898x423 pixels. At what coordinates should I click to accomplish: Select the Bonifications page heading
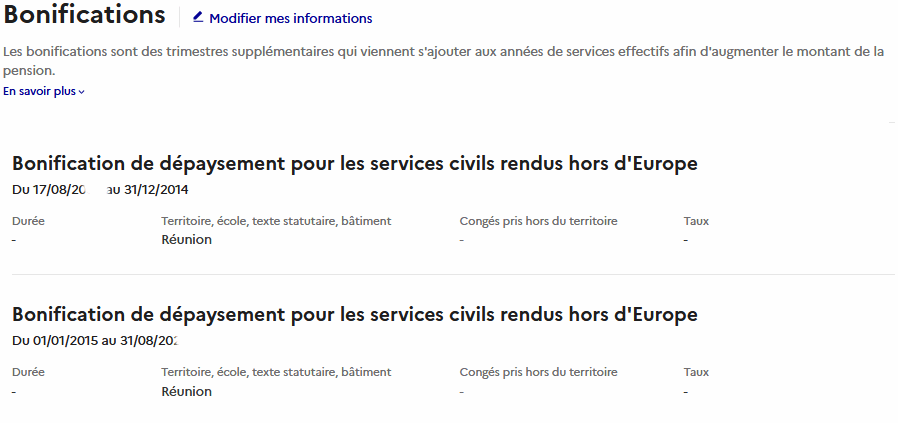tap(84, 16)
